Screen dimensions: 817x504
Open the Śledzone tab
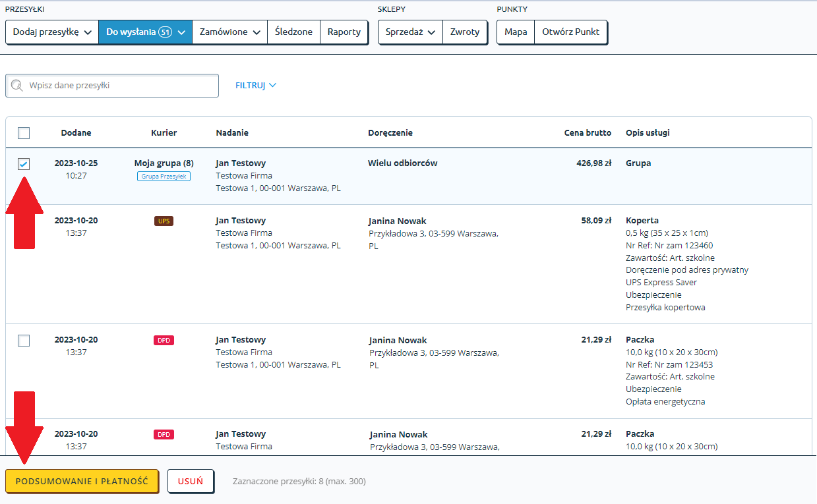click(x=293, y=32)
